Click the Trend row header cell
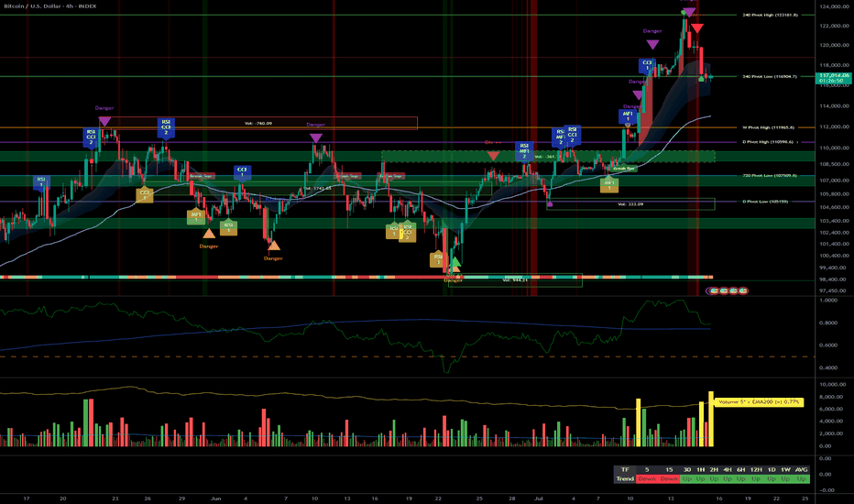 coord(625,479)
